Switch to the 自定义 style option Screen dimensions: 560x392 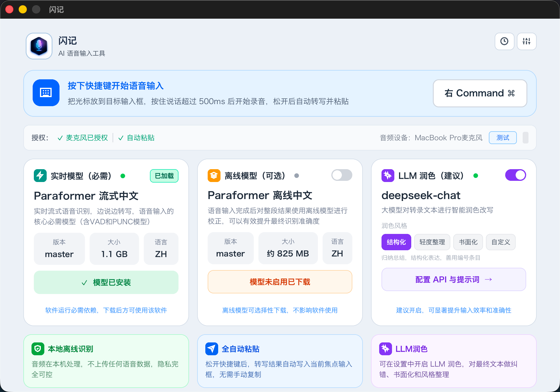click(x=501, y=242)
